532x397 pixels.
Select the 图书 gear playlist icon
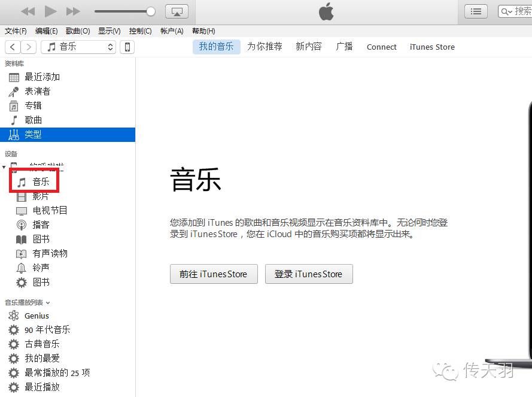[x=22, y=283]
